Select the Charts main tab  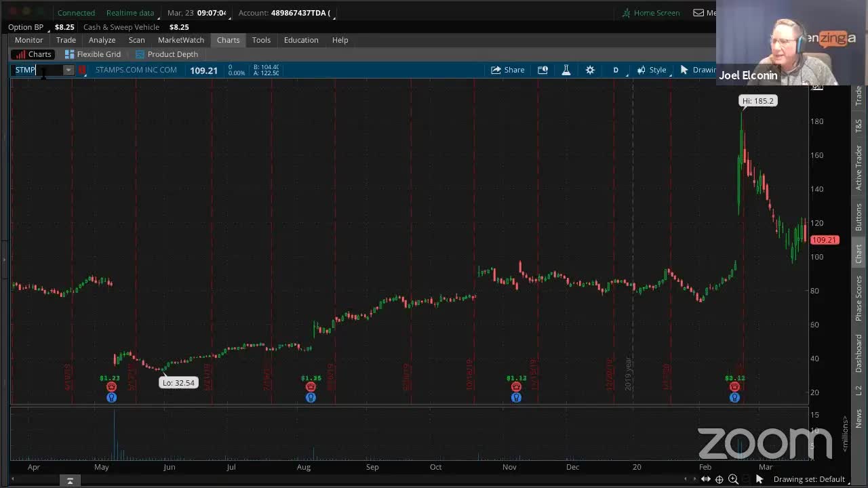(x=229, y=40)
